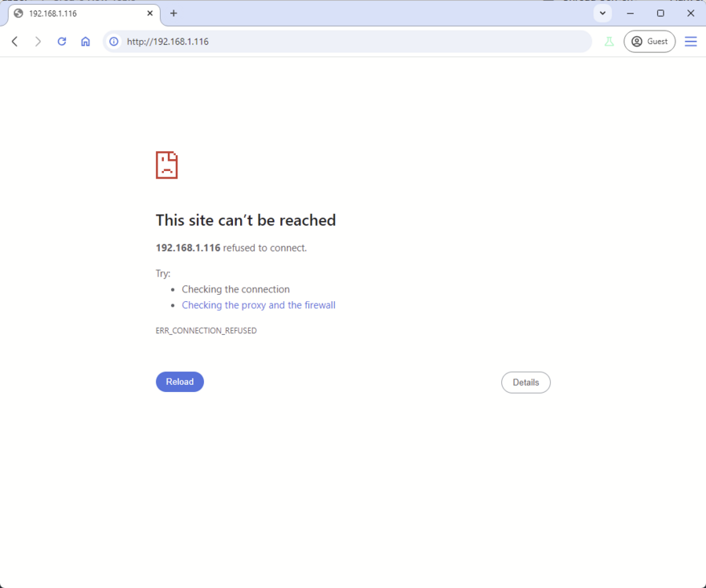Open a new tab with plus icon
The image size is (706, 588).
(173, 13)
